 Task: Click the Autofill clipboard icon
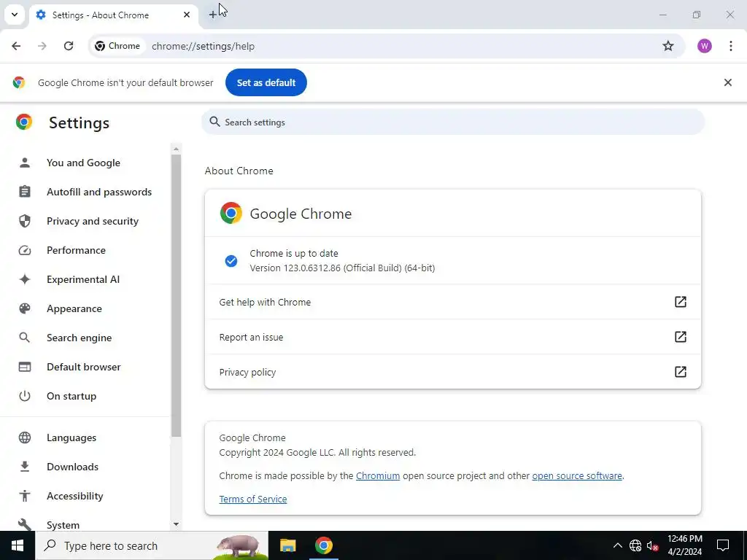coord(25,192)
